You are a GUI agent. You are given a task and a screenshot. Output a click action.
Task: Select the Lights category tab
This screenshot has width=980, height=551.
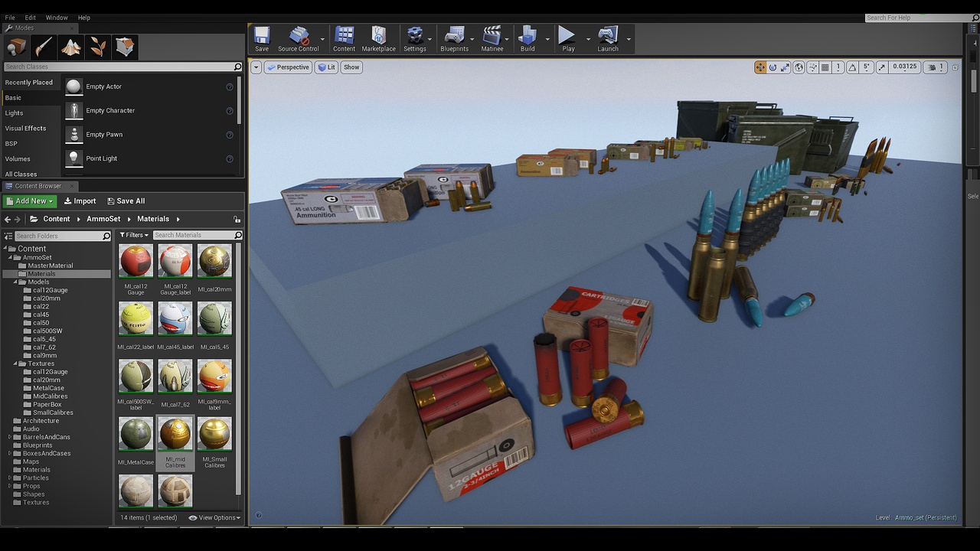click(15, 113)
